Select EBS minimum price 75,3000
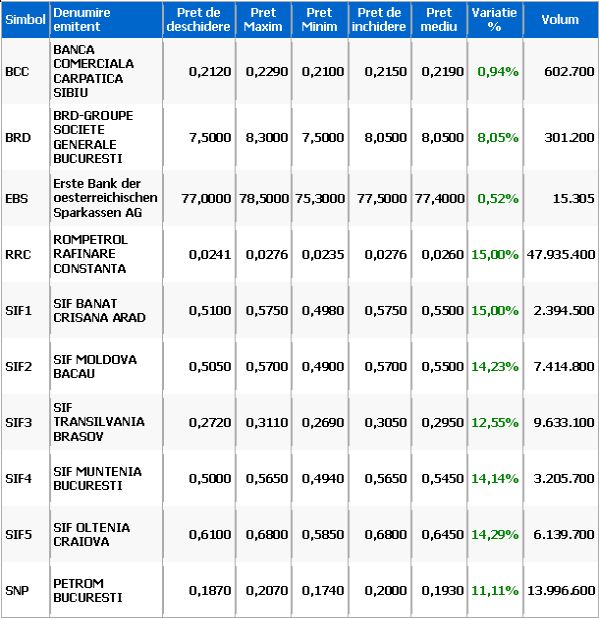Image resolution: width=599 pixels, height=619 pixels. (320, 199)
